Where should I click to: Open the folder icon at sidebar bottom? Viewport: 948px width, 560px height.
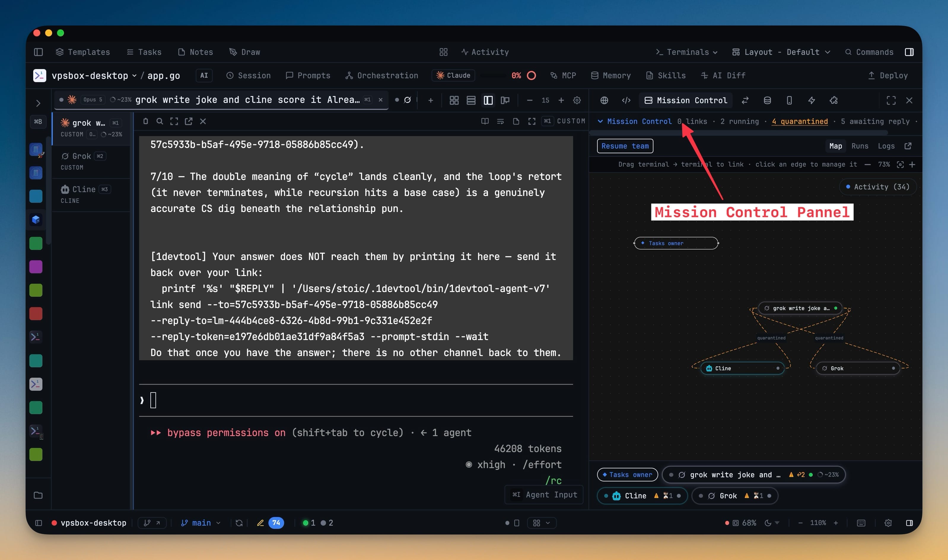click(x=38, y=495)
